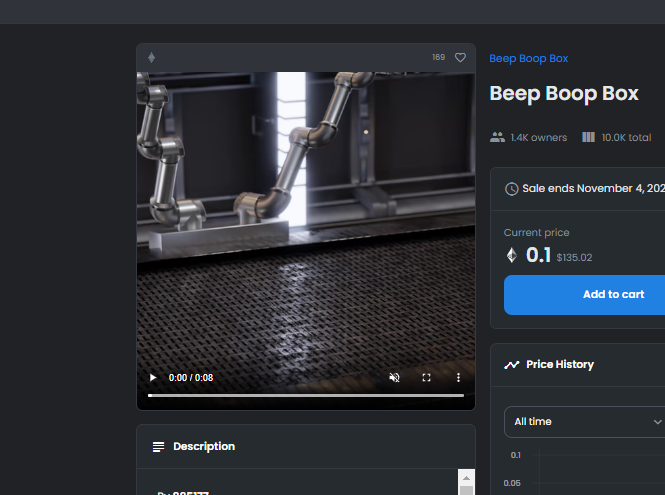Click the owners people icon
Viewport: 665px width, 495px height.
tap(497, 137)
